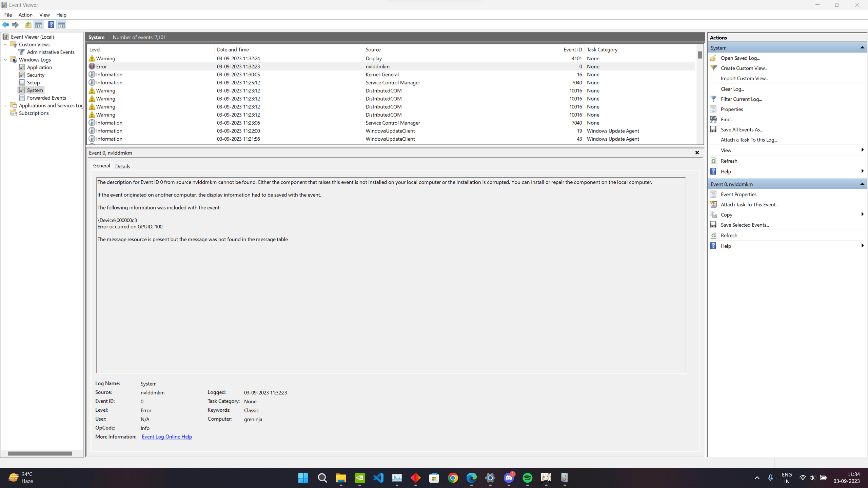Open Filter Current Log action
The image size is (868, 488).
click(x=741, y=99)
